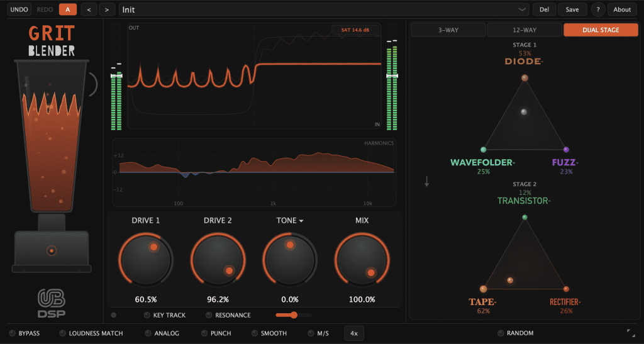Toggle the Bypass option

pyautogui.click(x=25, y=333)
